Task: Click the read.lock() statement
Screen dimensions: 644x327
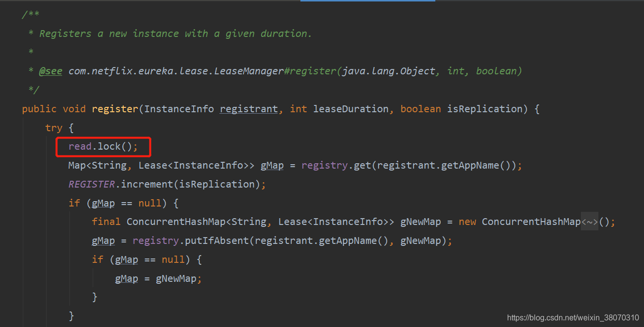Action: pyautogui.click(x=103, y=146)
